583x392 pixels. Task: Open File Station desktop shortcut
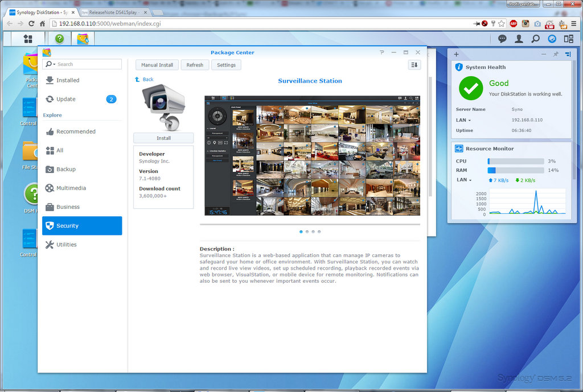pyautogui.click(x=30, y=155)
